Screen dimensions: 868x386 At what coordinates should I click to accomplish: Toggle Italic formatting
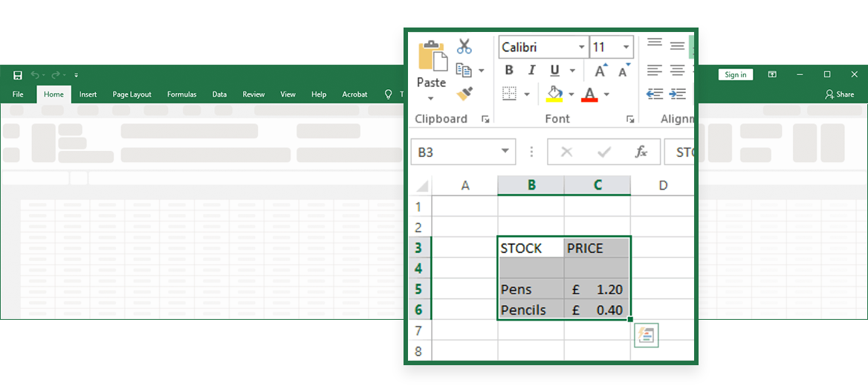pos(531,71)
